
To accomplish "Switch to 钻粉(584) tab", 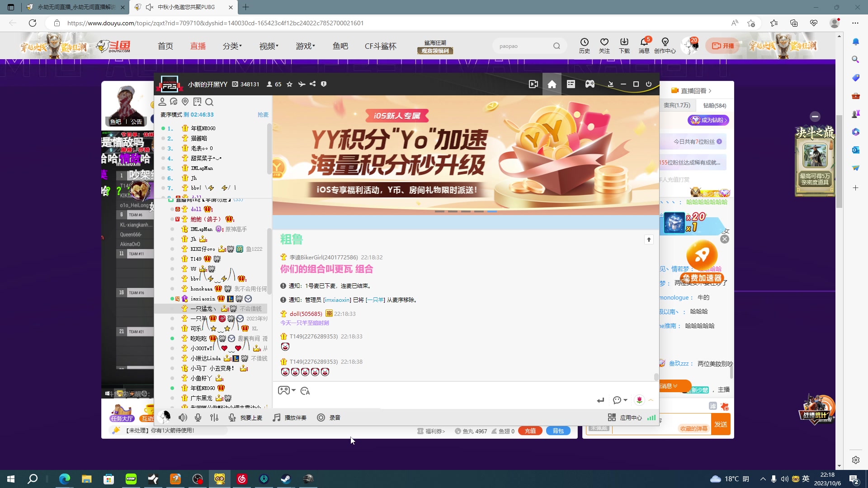I will click(x=715, y=106).
